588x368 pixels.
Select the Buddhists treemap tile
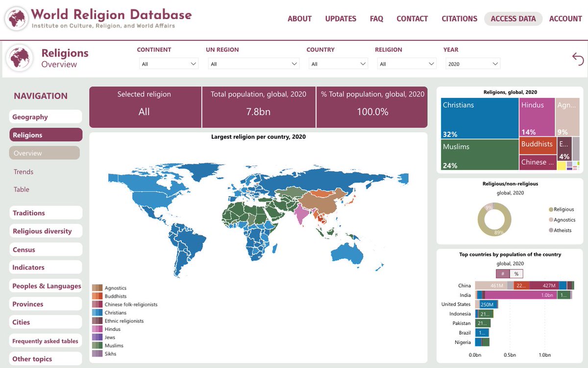coord(538,146)
